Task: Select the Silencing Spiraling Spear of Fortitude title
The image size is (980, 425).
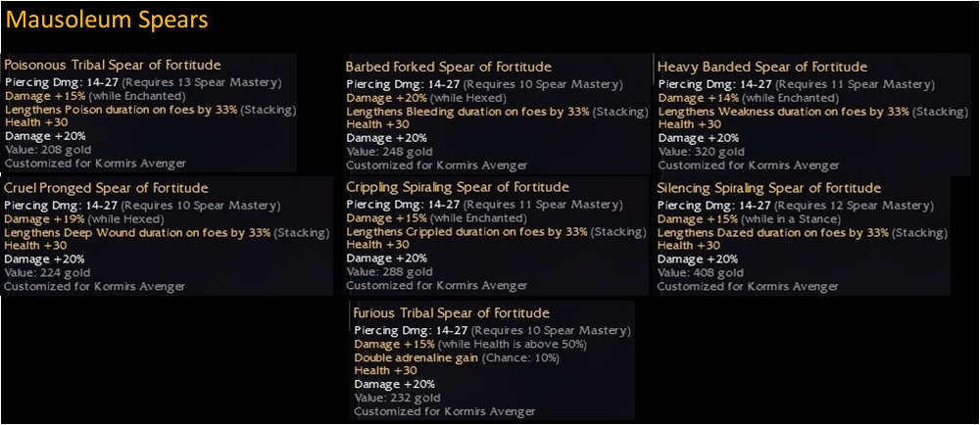Action: (769, 187)
